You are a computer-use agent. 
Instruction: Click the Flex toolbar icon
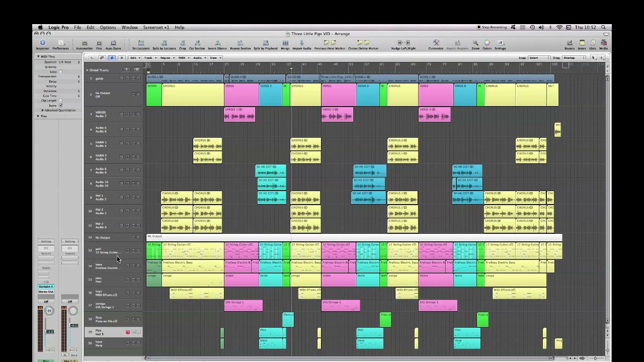99,44
